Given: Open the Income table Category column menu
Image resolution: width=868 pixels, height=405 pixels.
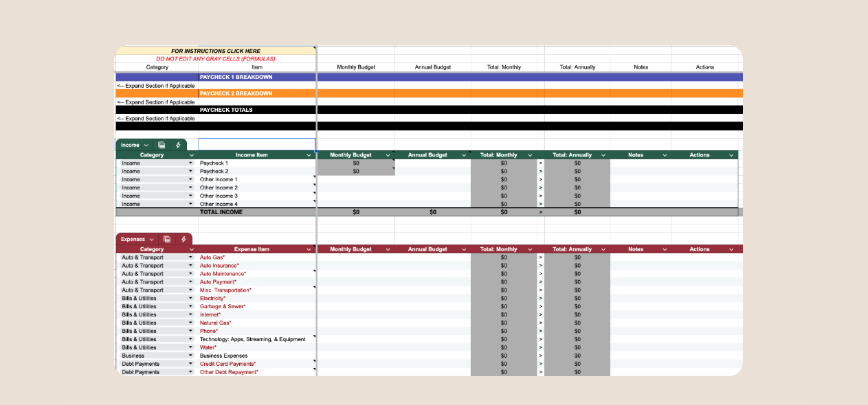Looking at the screenshot, I should (x=192, y=155).
